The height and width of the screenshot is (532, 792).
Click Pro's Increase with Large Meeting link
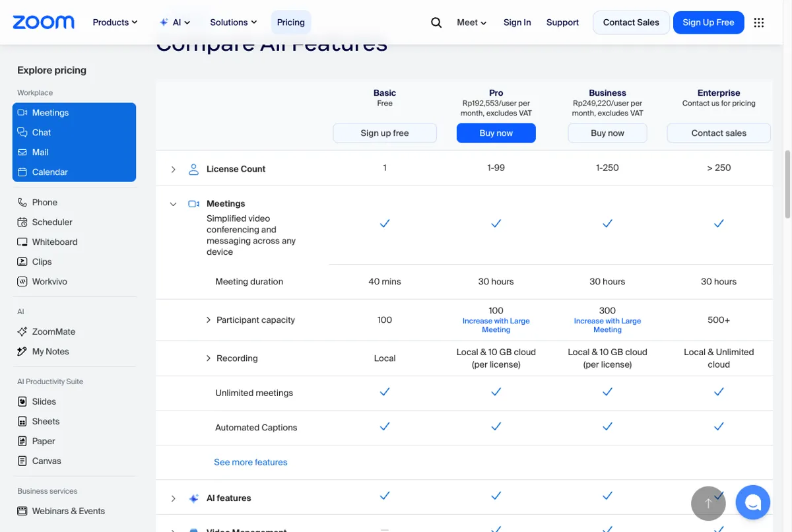(x=496, y=325)
